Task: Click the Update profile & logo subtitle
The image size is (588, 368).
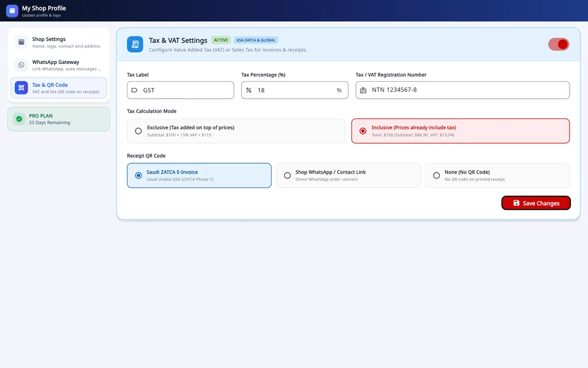Action: [41, 16]
